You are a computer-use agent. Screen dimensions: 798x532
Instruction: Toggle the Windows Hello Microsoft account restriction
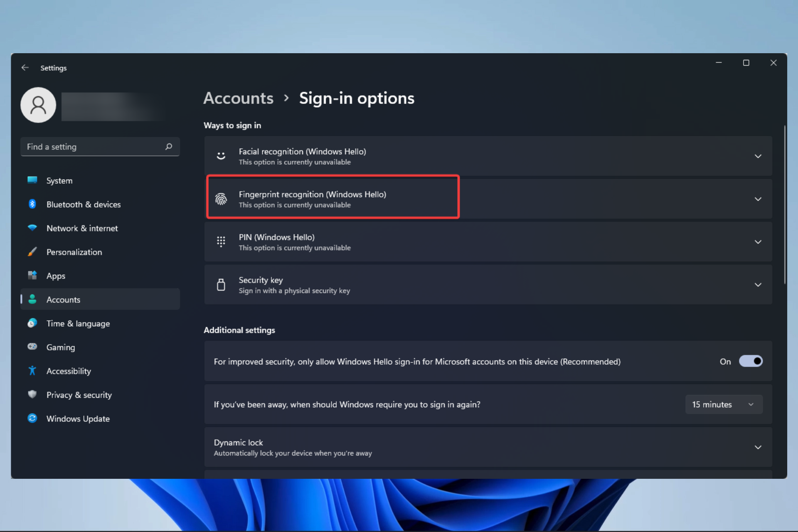(x=751, y=361)
